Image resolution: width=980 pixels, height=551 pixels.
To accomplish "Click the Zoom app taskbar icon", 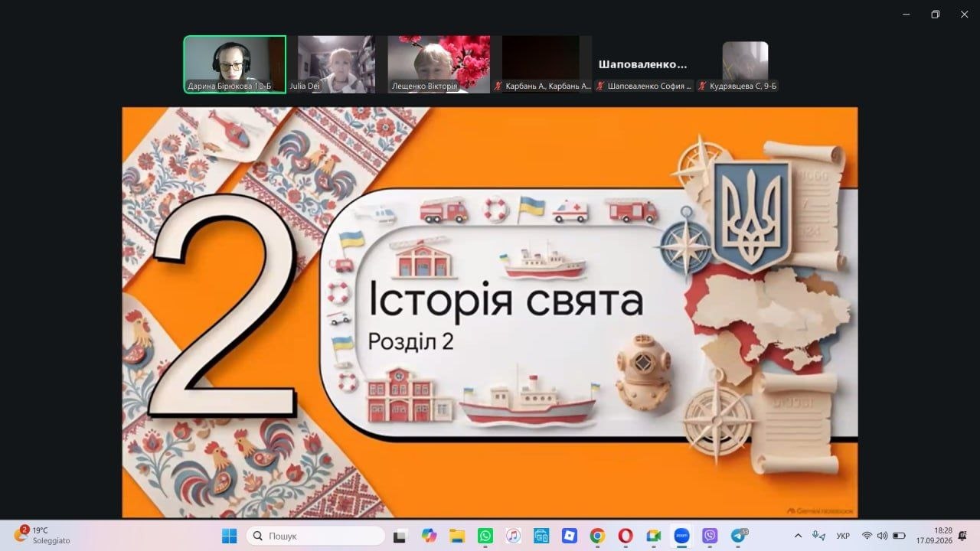I will point(681,536).
